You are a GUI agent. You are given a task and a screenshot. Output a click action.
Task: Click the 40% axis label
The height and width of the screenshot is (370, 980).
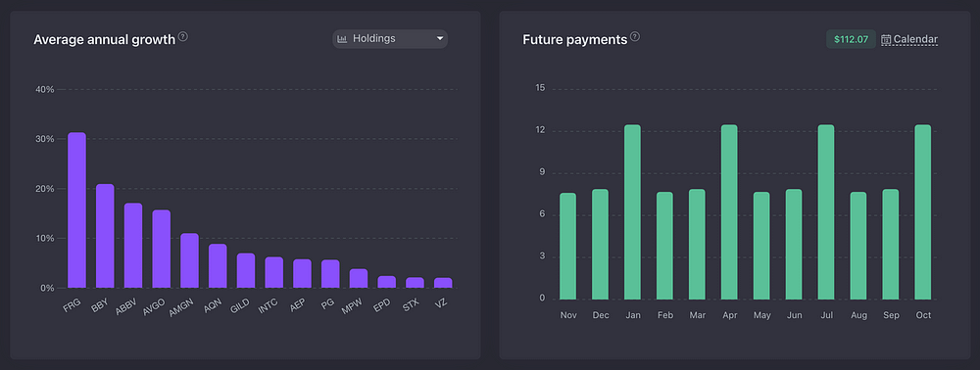click(45, 90)
